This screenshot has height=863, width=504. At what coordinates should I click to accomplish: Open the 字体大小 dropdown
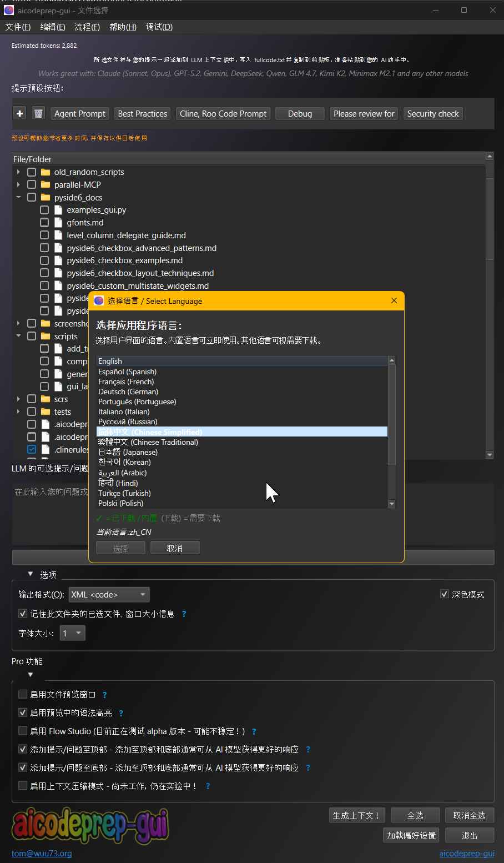coord(73,633)
